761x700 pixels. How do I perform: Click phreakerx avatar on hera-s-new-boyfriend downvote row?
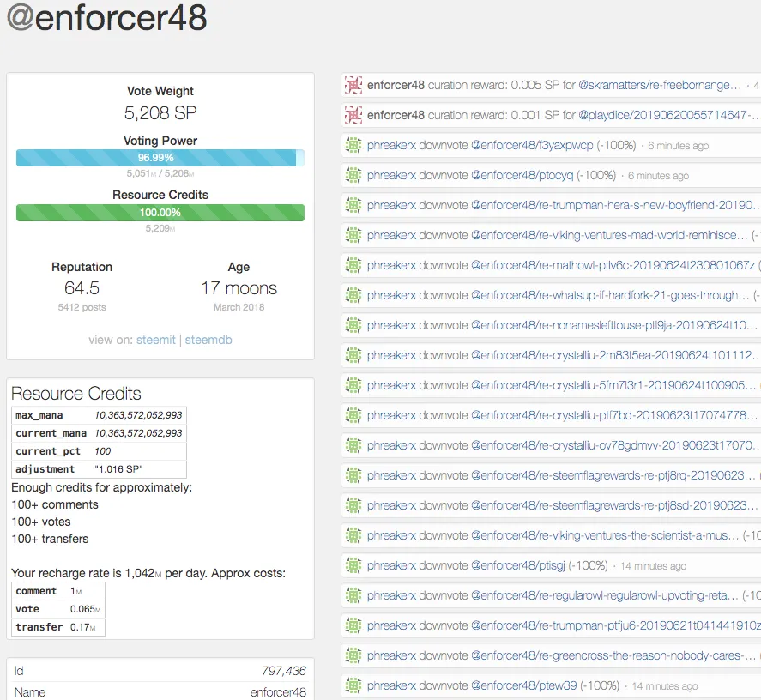pyautogui.click(x=353, y=205)
